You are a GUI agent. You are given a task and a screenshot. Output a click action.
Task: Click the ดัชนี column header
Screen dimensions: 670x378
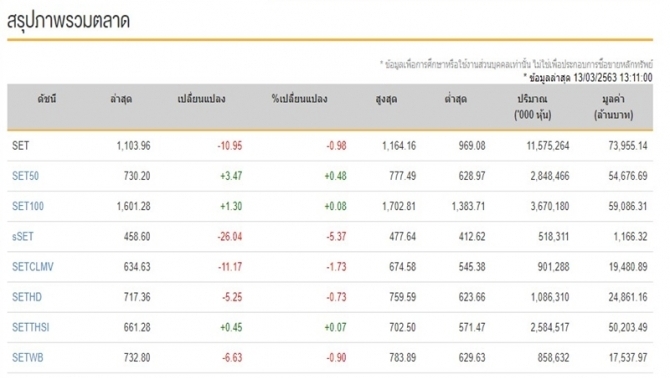pyautogui.click(x=47, y=99)
